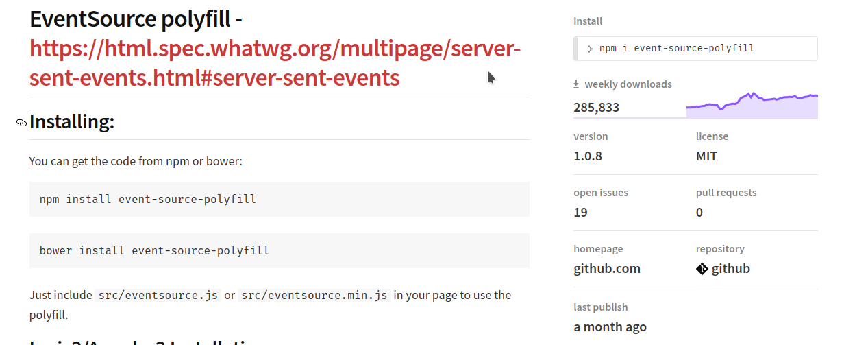Click the EventSource polyfill heading text
868x345 pixels.
(135, 19)
